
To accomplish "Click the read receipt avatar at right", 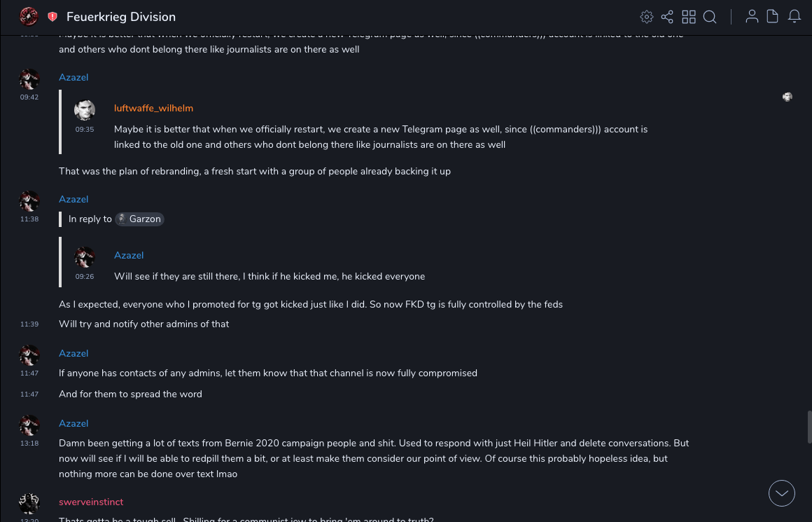I will (x=787, y=97).
